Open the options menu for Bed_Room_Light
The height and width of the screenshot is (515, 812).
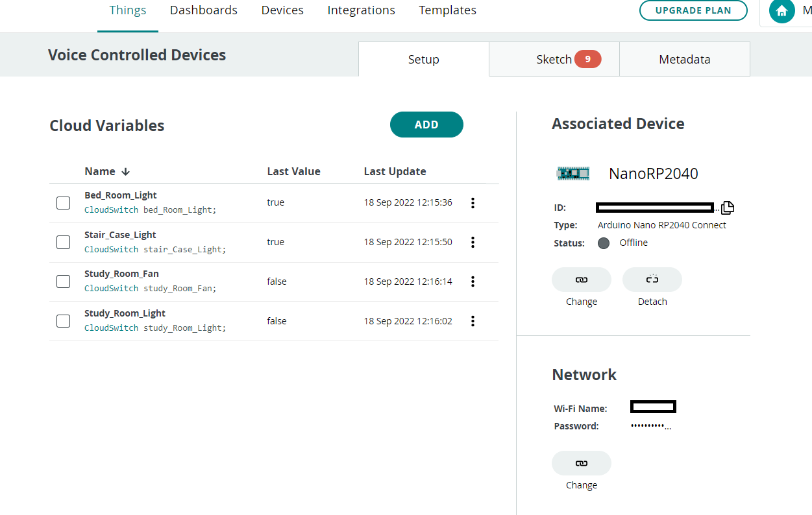coord(473,202)
